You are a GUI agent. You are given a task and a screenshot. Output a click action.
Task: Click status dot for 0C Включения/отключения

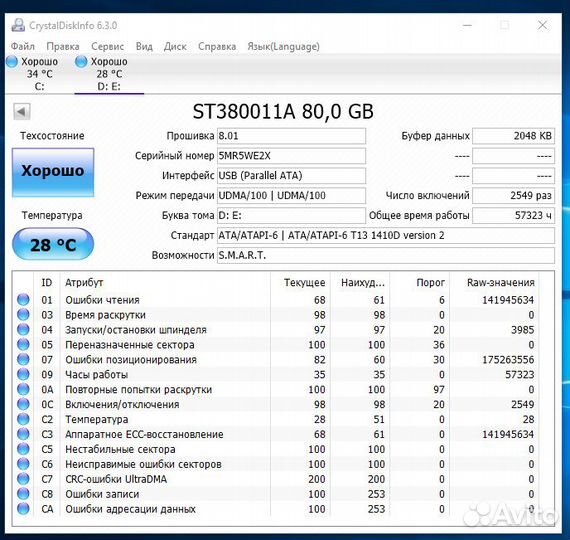click(x=23, y=404)
